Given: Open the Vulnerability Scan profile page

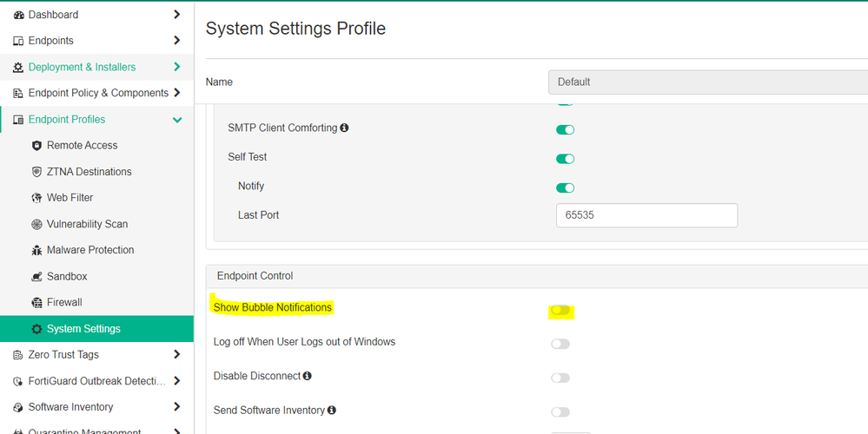Looking at the screenshot, I should [x=87, y=224].
